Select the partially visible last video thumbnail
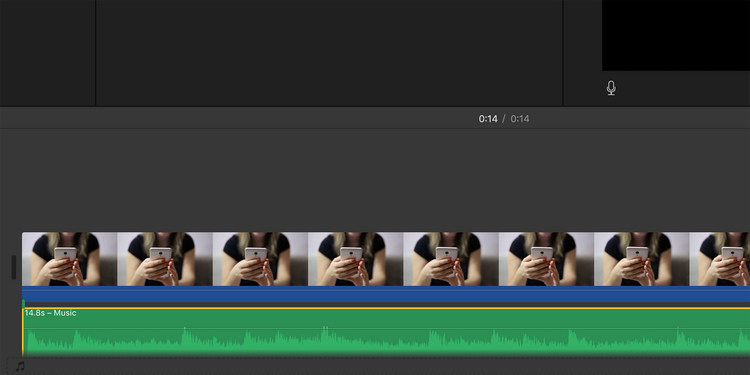The image size is (750, 375). click(719, 259)
